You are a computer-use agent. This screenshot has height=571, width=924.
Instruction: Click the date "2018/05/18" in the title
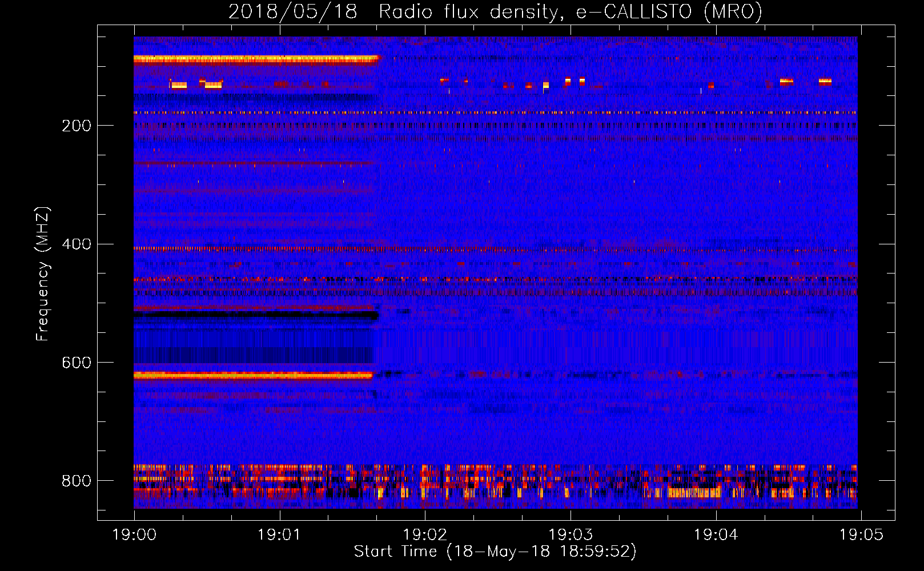coord(293,12)
